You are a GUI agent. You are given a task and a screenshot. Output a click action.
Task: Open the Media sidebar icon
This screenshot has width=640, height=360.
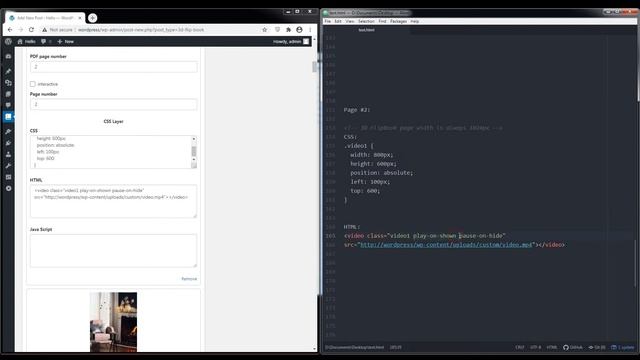pos(8,82)
